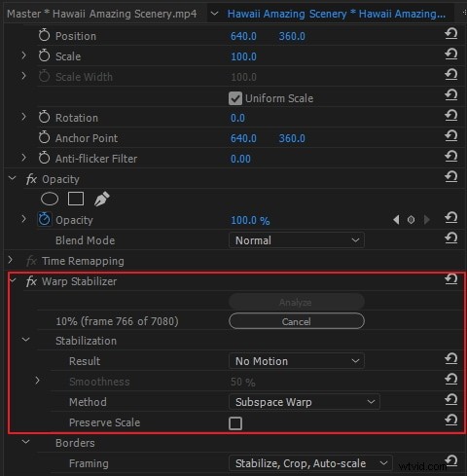This screenshot has height=476, width=467.
Task: Toggle animation stopwatch for Position
Action: 44,35
